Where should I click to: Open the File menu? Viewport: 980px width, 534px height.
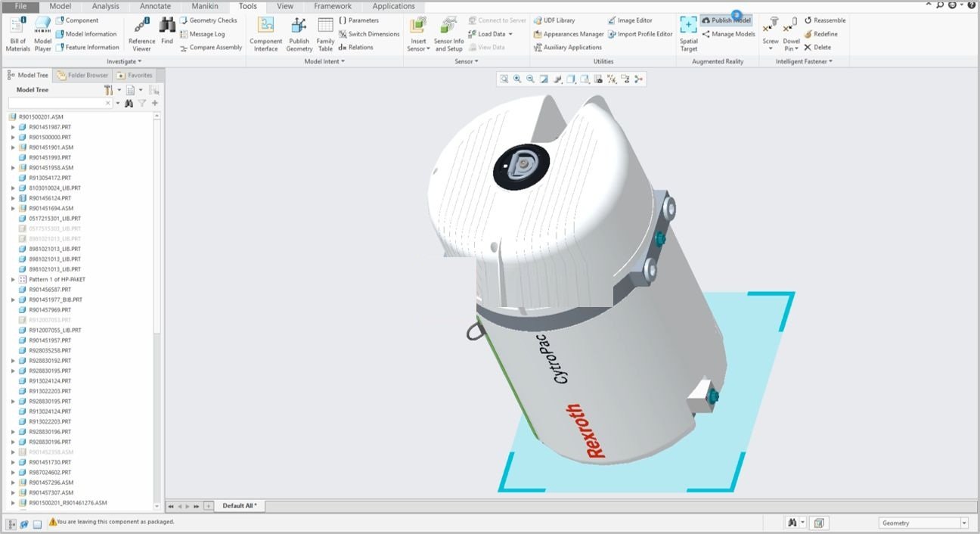(20, 6)
